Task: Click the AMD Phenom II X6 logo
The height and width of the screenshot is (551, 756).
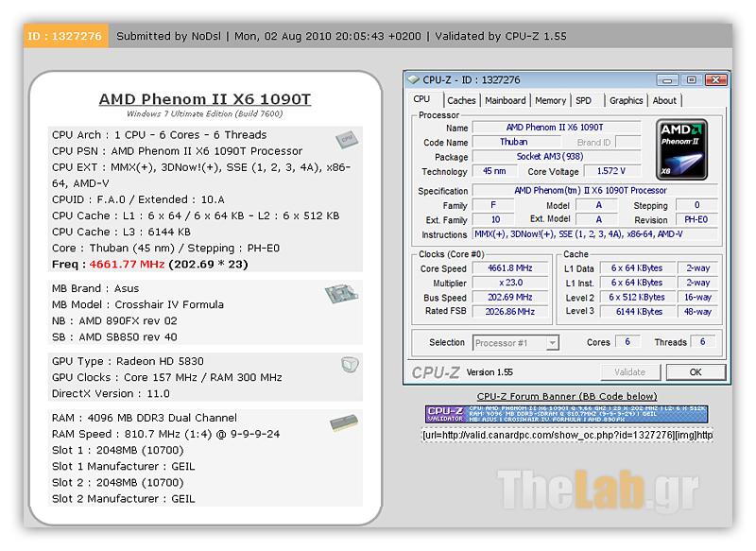Action: tap(681, 149)
